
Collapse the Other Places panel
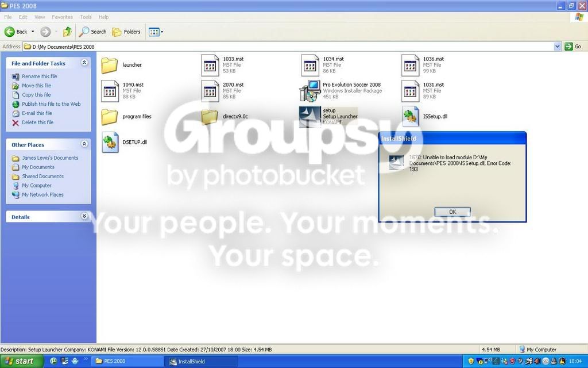click(x=84, y=144)
